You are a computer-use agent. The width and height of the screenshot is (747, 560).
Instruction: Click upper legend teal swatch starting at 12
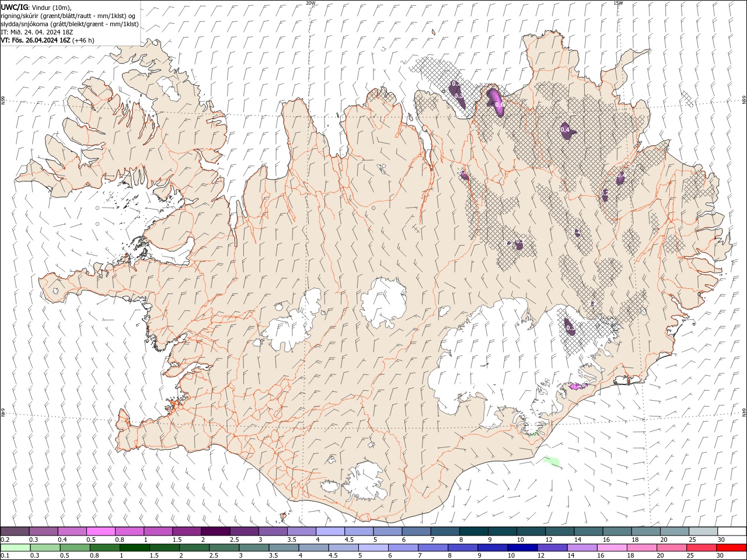pos(559,531)
